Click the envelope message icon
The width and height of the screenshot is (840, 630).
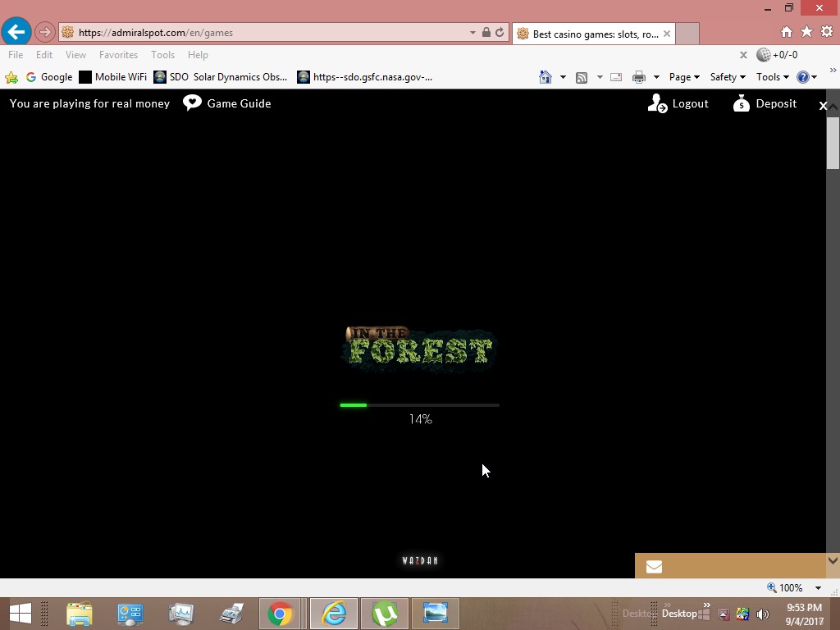click(654, 566)
